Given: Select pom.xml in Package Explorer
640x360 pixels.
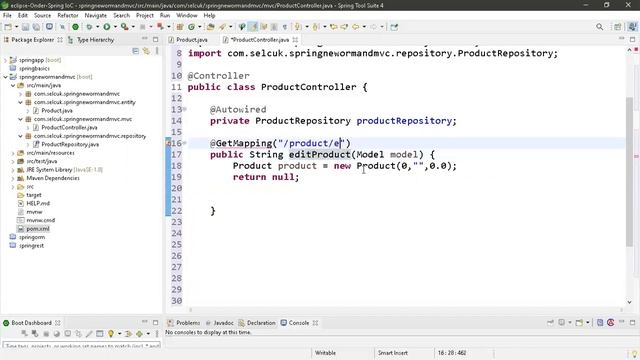Looking at the screenshot, I should point(38,229).
